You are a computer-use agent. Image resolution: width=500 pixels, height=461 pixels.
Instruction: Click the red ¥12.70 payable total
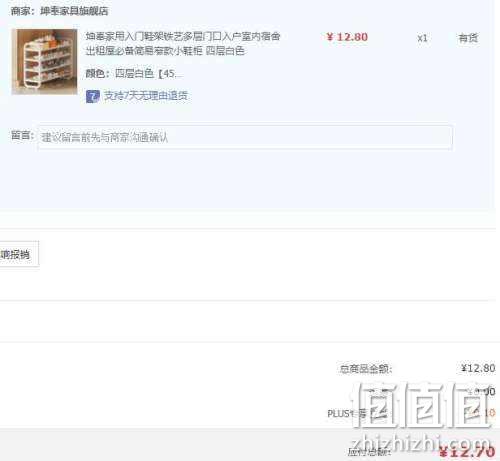click(x=467, y=452)
